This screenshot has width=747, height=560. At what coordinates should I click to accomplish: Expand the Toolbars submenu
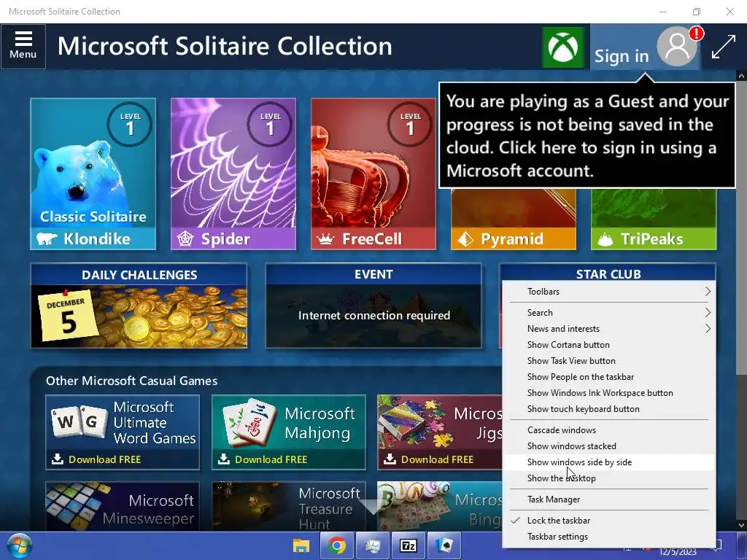tap(609, 292)
